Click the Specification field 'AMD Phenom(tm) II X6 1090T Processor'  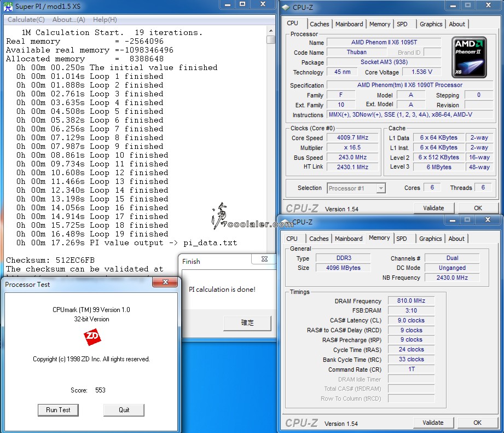(410, 85)
